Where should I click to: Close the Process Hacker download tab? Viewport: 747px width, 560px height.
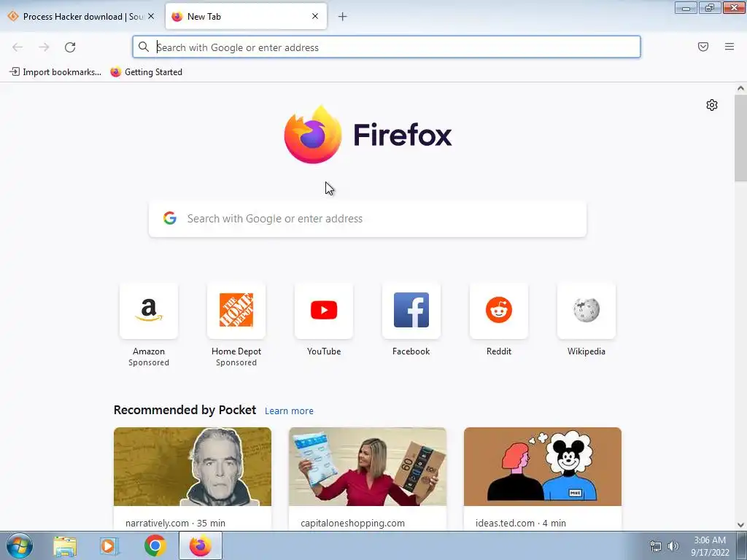point(151,16)
